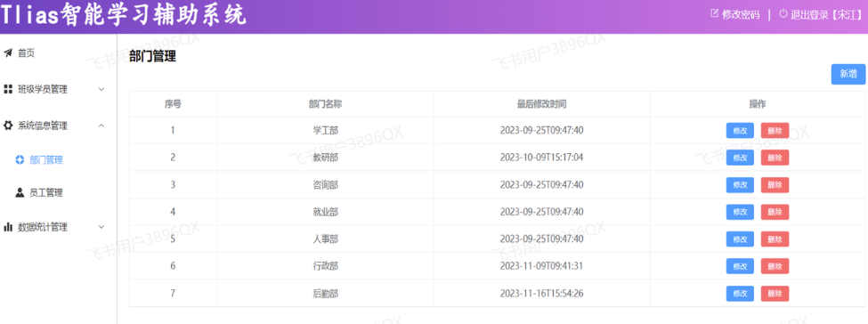The width and height of the screenshot is (868, 324).
Task: Click 删除 for 人事部 row
Action: 775,239
